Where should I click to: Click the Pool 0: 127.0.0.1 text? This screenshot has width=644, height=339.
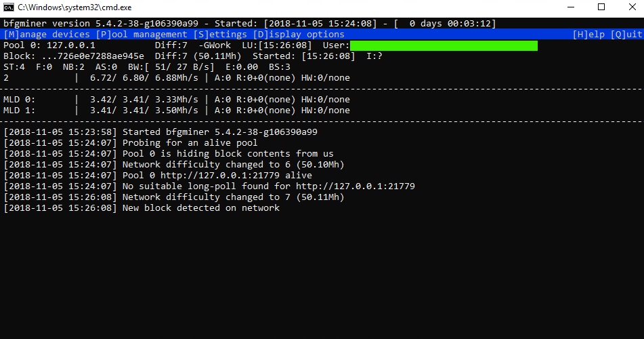click(x=49, y=45)
